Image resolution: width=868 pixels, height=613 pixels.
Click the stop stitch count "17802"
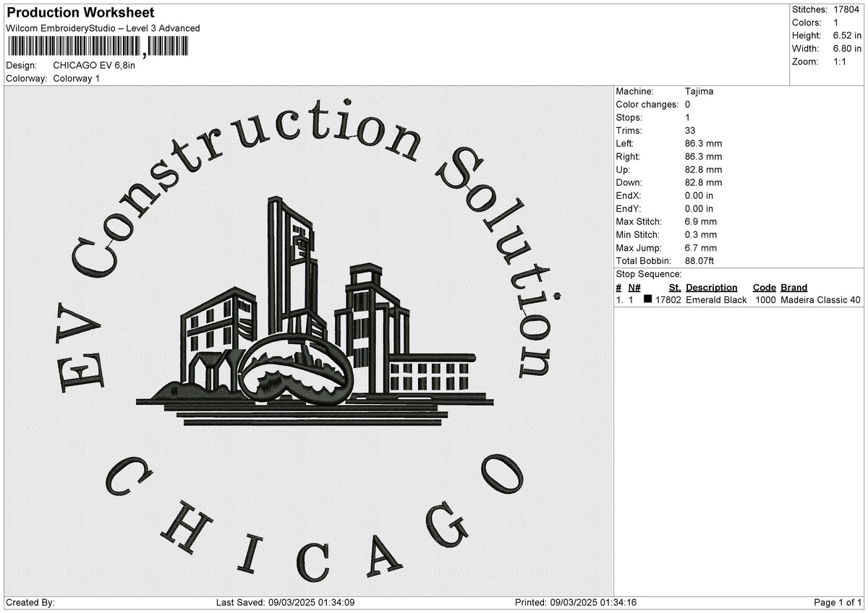[668, 300]
